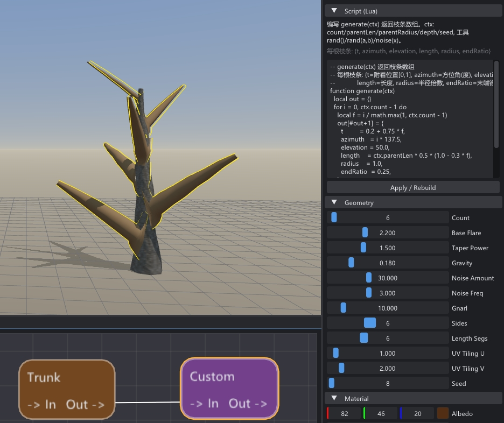This screenshot has height=423, width=504.
Task: Select the Trunk node
Action: (67, 389)
